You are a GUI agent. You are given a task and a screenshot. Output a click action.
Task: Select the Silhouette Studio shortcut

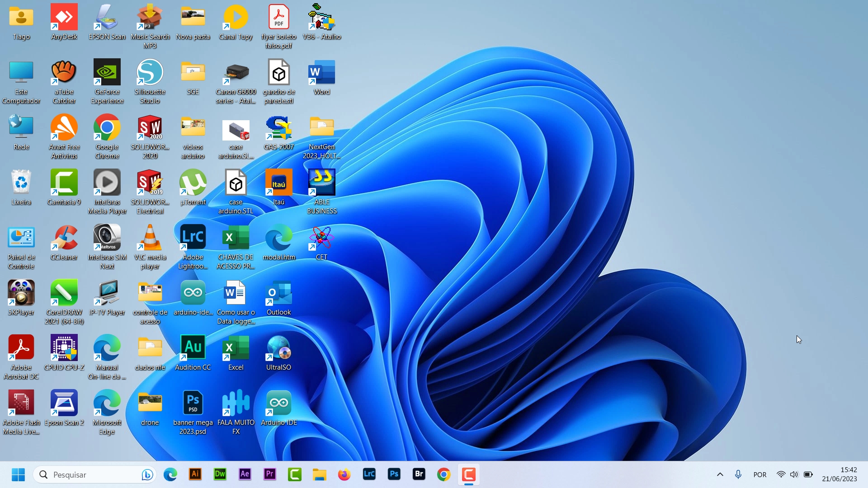tap(150, 82)
